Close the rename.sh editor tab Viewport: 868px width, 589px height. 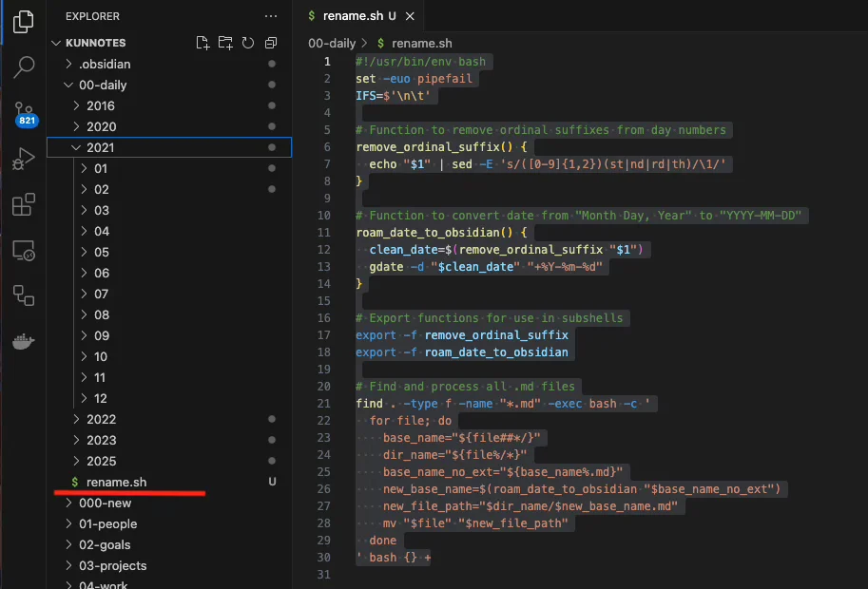point(410,16)
